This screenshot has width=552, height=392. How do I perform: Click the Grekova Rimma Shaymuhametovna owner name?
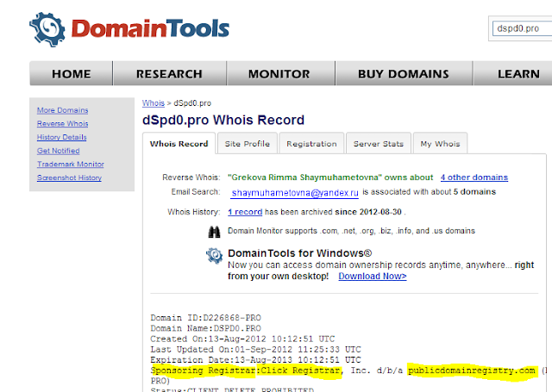[304, 177]
